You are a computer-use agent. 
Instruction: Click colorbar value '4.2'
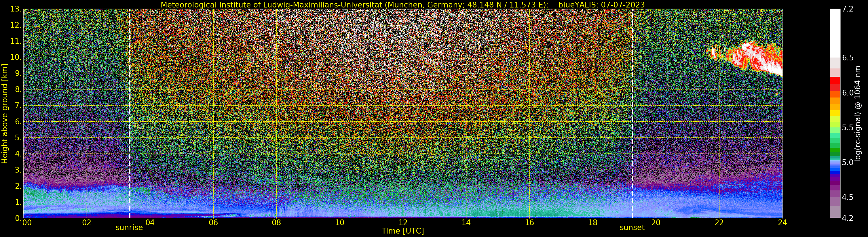pos(848,218)
